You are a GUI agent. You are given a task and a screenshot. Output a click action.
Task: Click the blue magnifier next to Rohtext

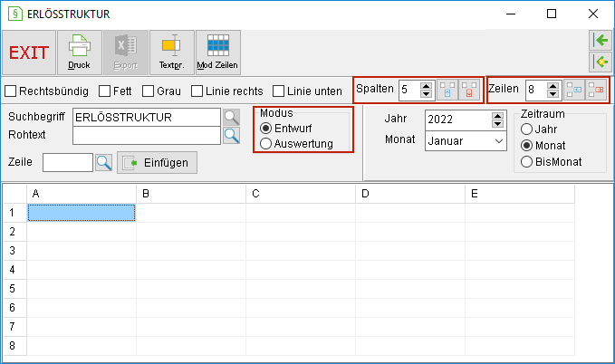coord(231,136)
